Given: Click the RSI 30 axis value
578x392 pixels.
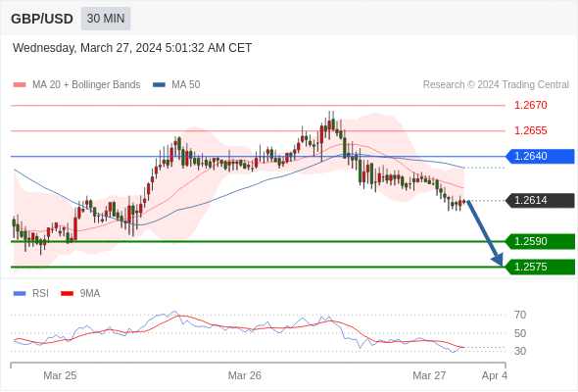Looking at the screenshot, I should 520,351.
